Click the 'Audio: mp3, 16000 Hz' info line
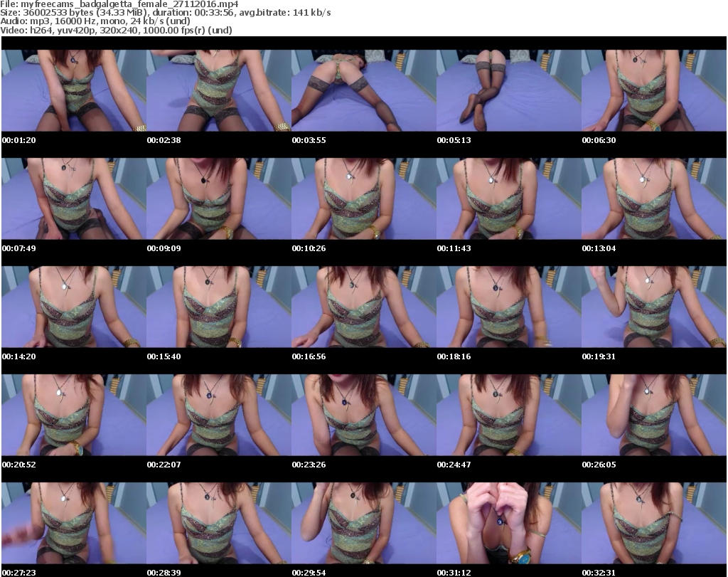 coord(95,21)
